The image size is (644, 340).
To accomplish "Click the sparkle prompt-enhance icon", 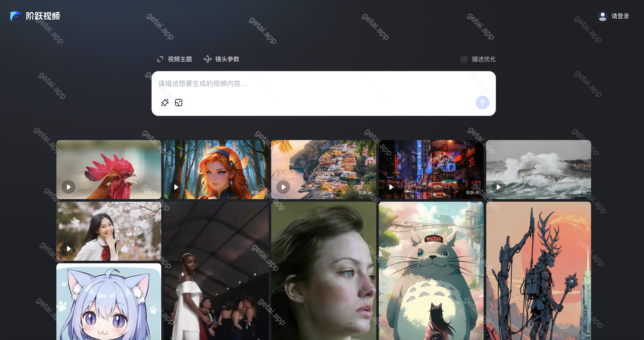I will click(x=165, y=103).
